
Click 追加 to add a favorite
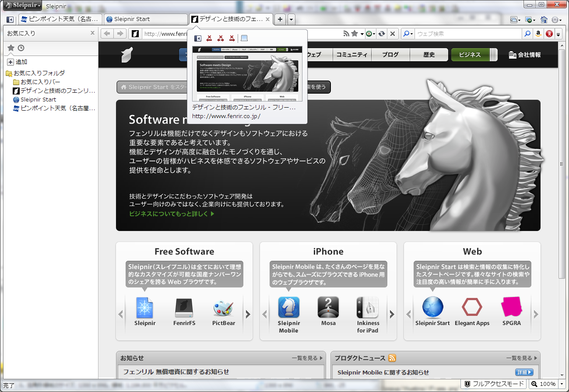(x=21, y=62)
